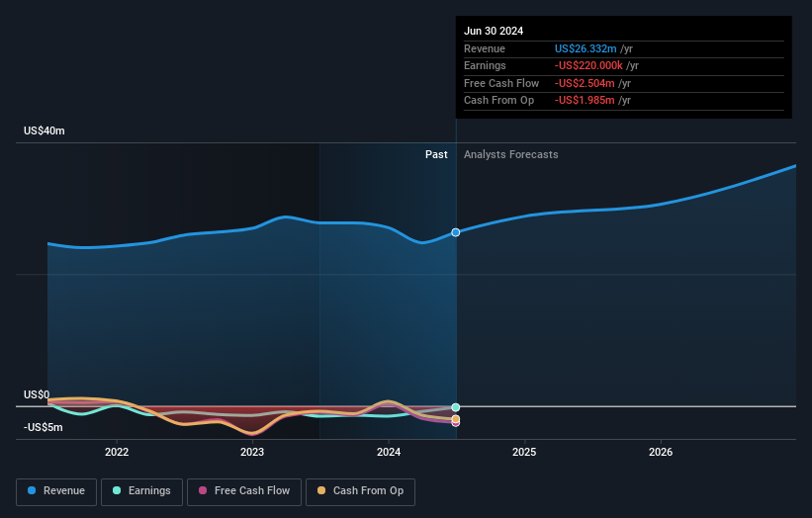Click the teal Earnings legend dot

coord(117,490)
